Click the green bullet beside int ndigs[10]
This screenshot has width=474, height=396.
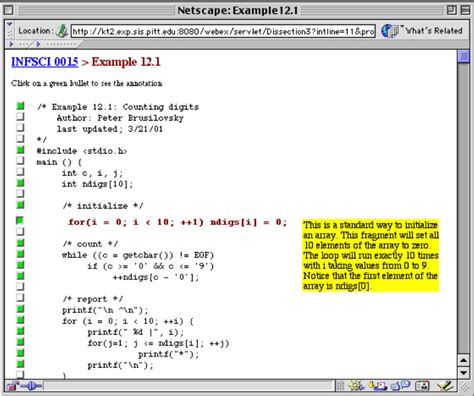(20, 183)
